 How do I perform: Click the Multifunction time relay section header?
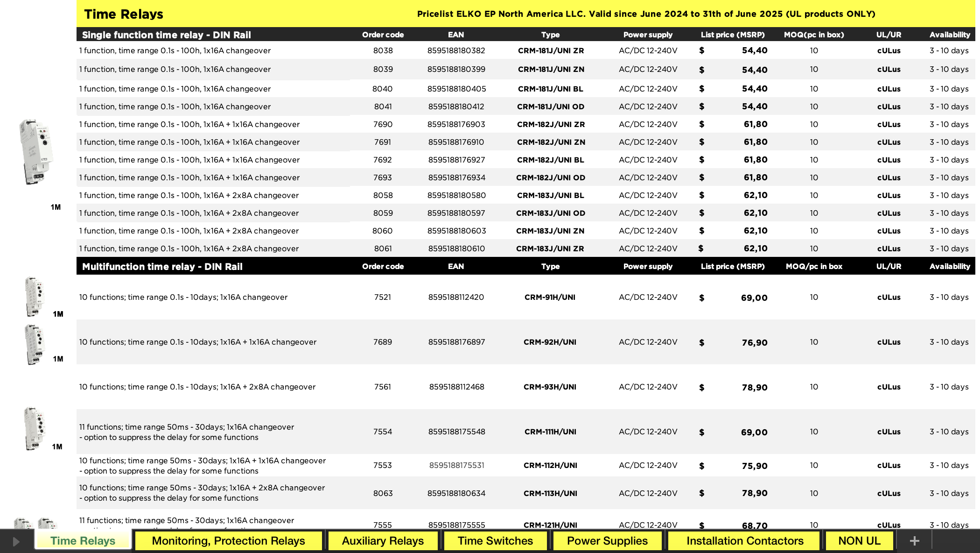point(162,267)
